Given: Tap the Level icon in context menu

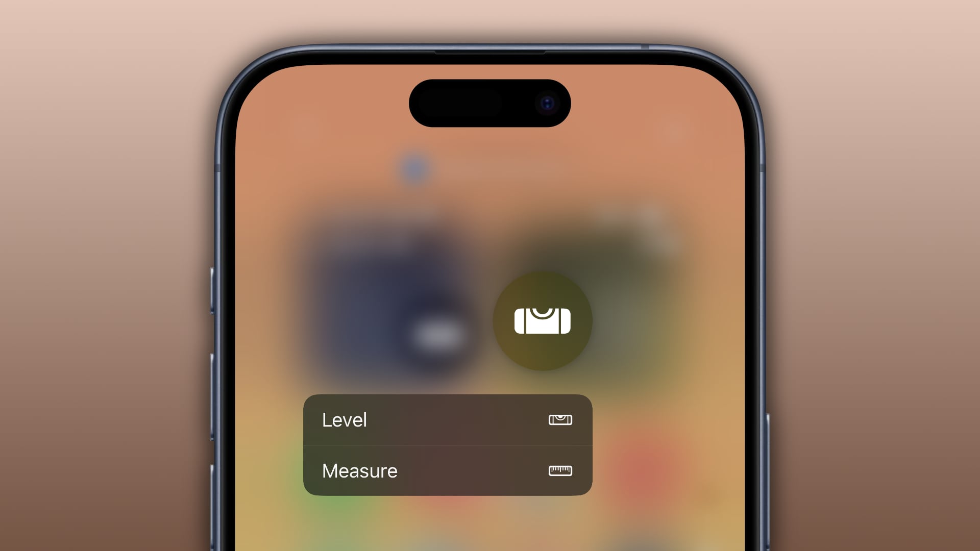Looking at the screenshot, I should 559,419.
